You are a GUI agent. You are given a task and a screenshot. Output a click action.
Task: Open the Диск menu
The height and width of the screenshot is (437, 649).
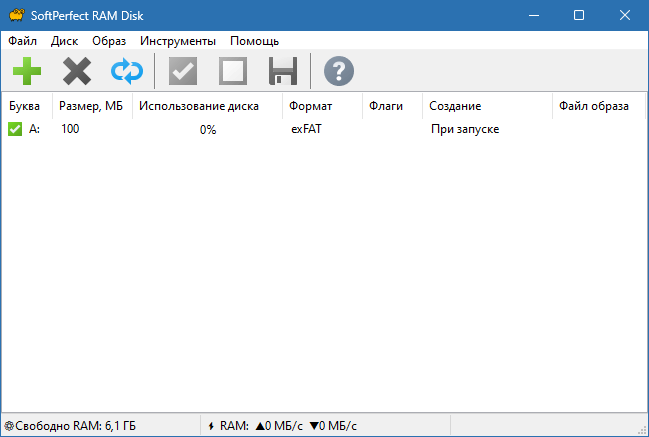click(x=64, y=41)
